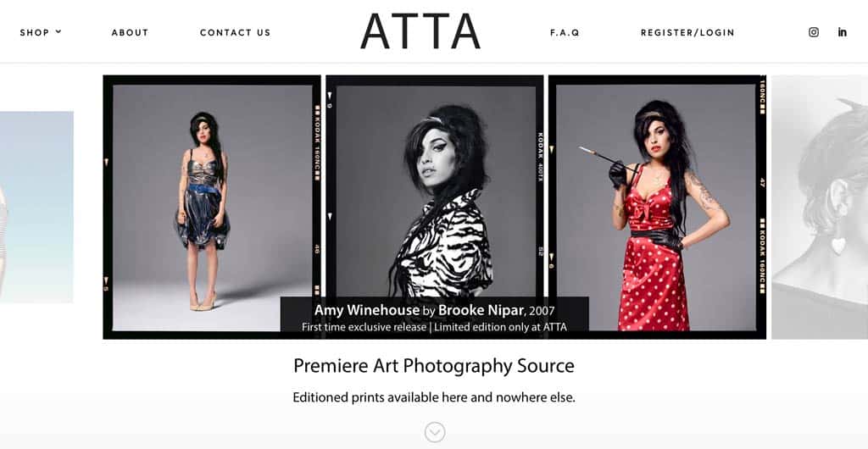Image resolution: width=868 pixels, height=449 pixels.
Task: Go to the ABOUT page
Action: pyautogui.click(x=130, y=33)
